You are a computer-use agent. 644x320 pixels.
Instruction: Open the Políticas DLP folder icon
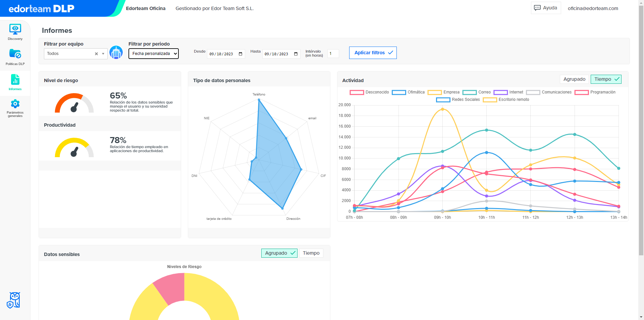15,54
